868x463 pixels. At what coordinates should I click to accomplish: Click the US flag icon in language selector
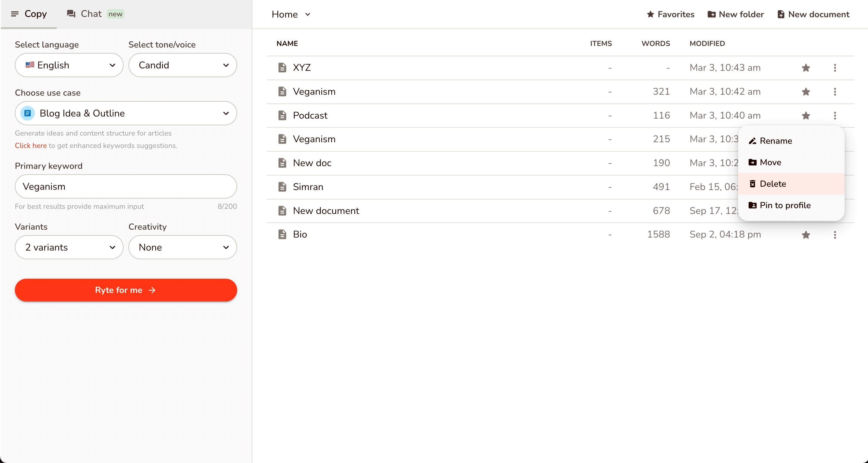[30, 65]
